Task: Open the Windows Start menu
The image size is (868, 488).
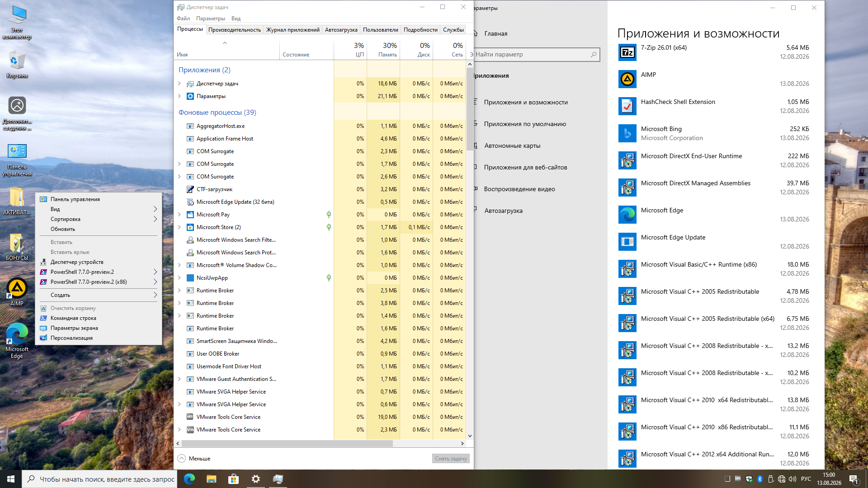Action: tap(11, 479)
